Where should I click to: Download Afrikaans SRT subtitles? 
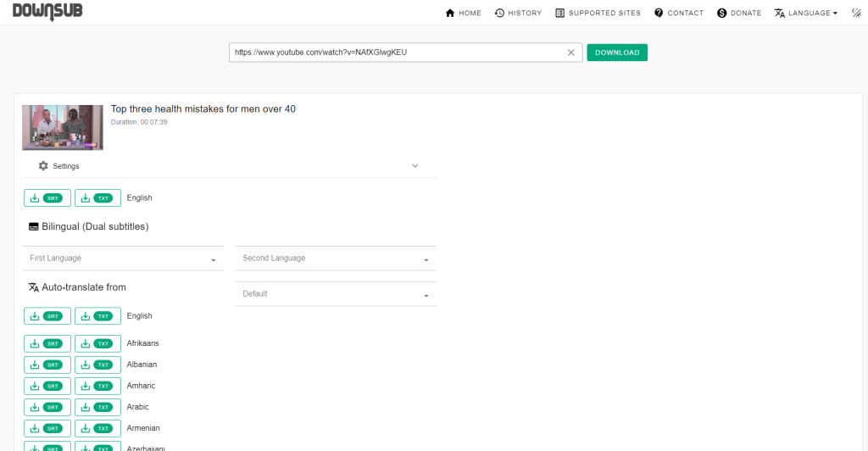pos(47,343)
